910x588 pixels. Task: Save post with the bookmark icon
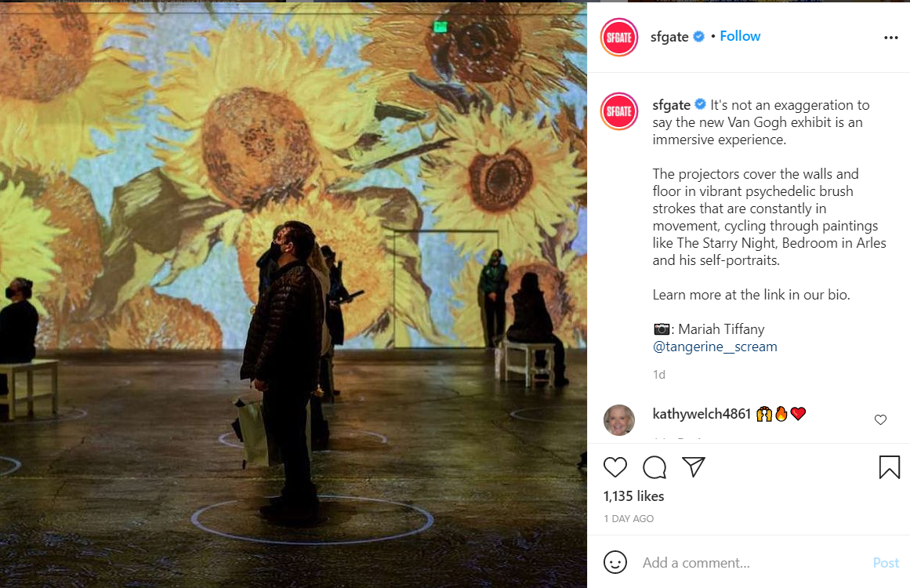889,467
